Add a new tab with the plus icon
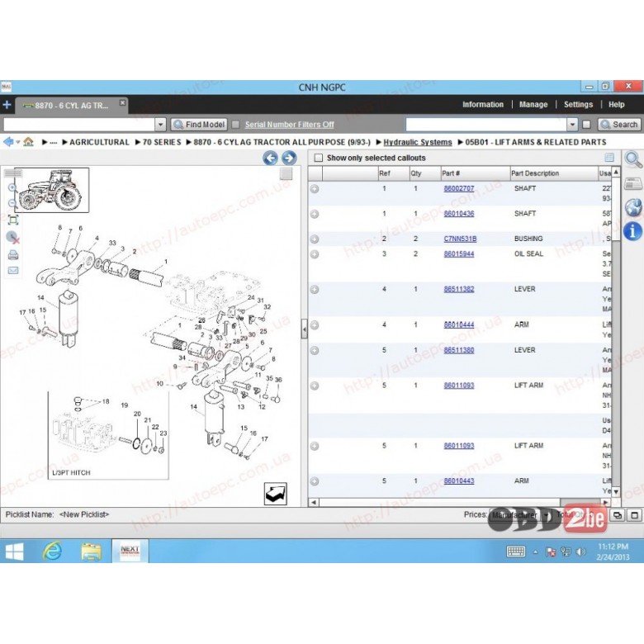 7,105
